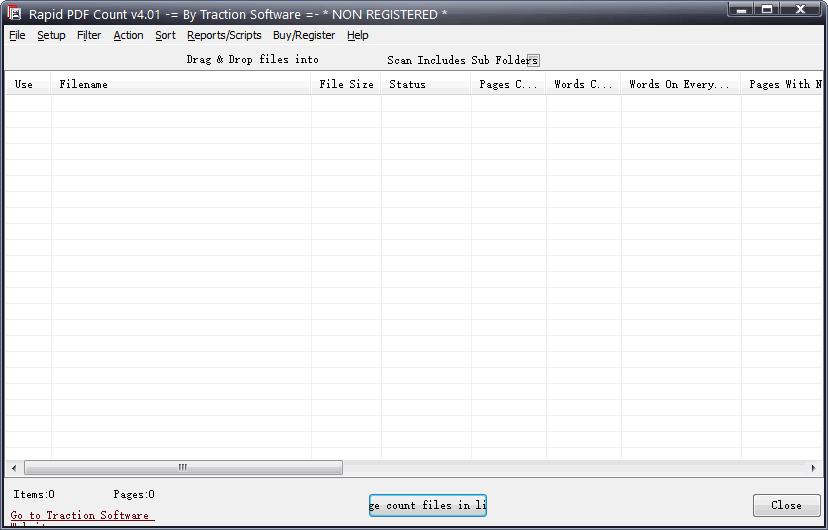Click the Drag & Drop files into label

(252, 60)
